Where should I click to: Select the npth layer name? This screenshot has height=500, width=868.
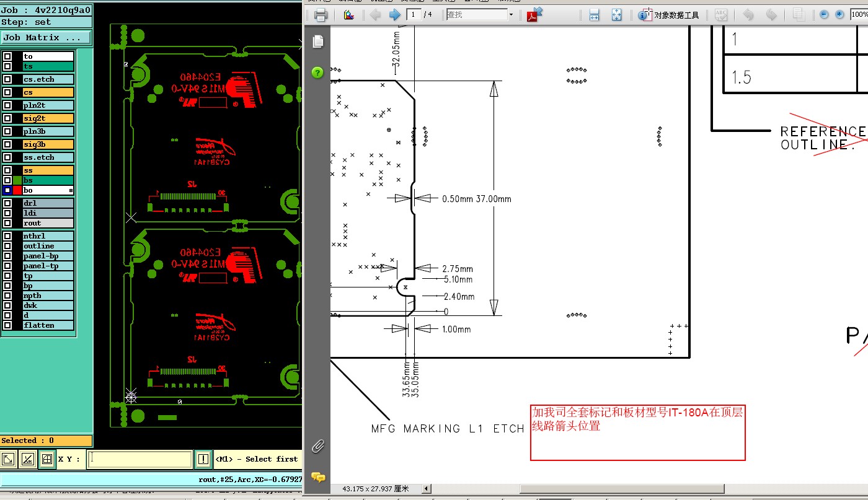point(48,296)
